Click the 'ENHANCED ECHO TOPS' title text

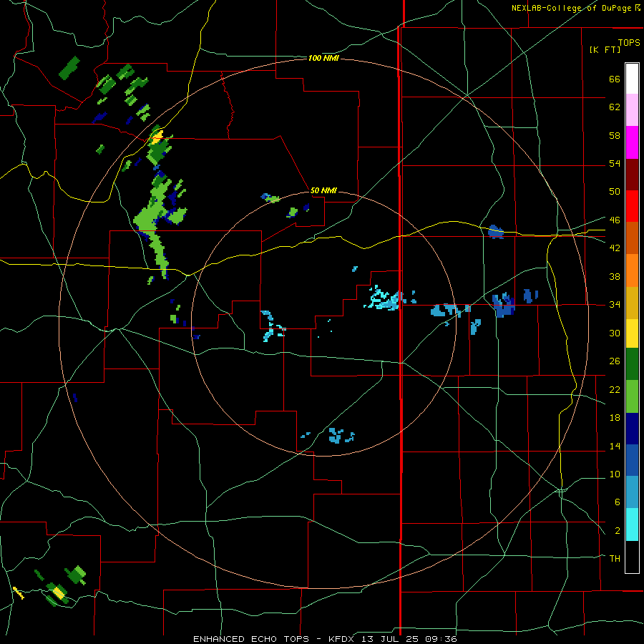point(251,639)
